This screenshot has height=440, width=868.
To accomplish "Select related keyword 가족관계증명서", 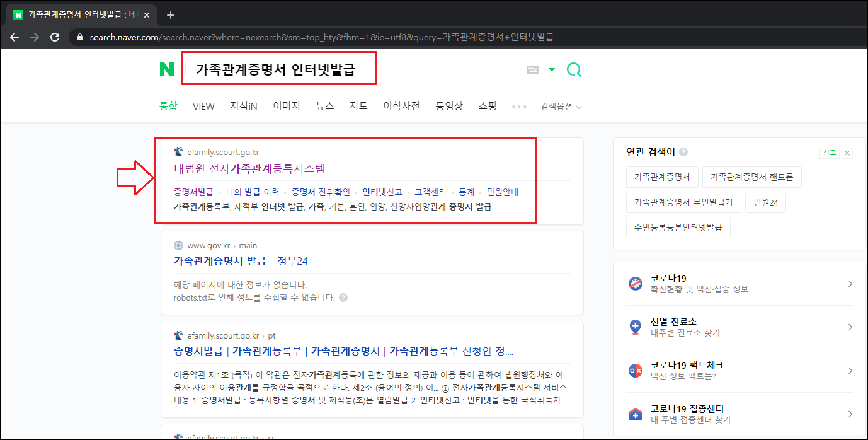I will click(x=662, y=177).
